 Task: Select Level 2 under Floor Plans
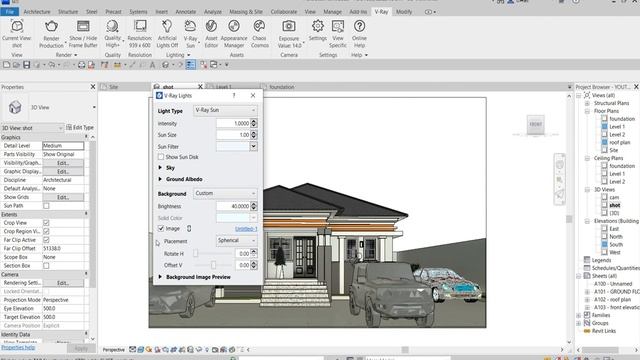617,134
